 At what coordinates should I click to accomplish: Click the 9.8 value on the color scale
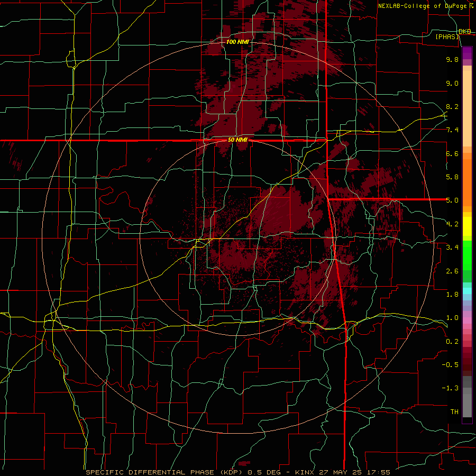point(452,59)
